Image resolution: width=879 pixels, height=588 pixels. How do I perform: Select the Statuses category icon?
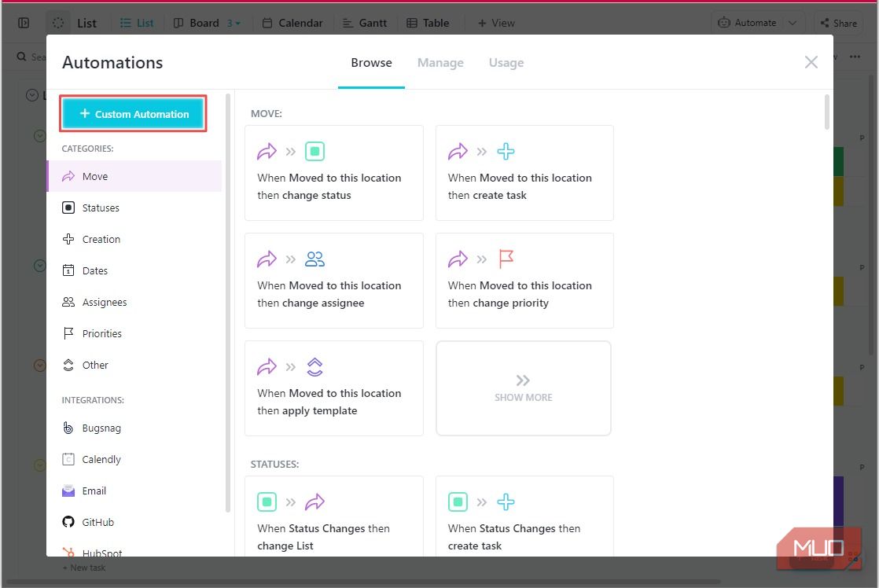(68, 208)
